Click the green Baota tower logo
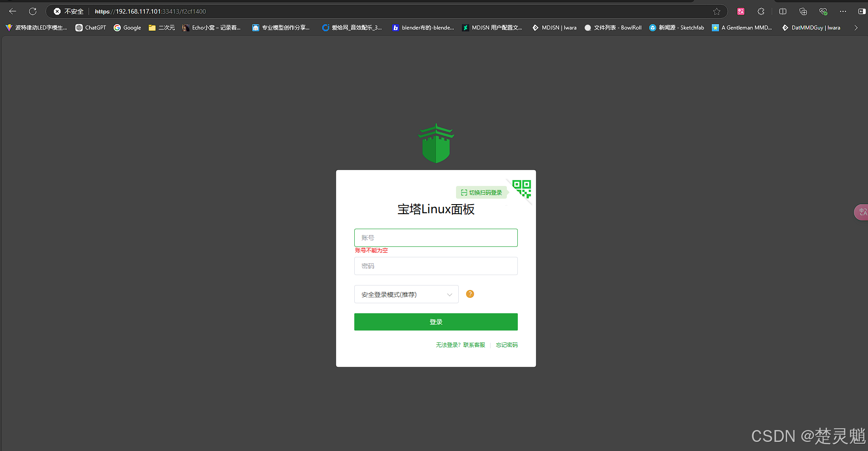 point(436,143)
